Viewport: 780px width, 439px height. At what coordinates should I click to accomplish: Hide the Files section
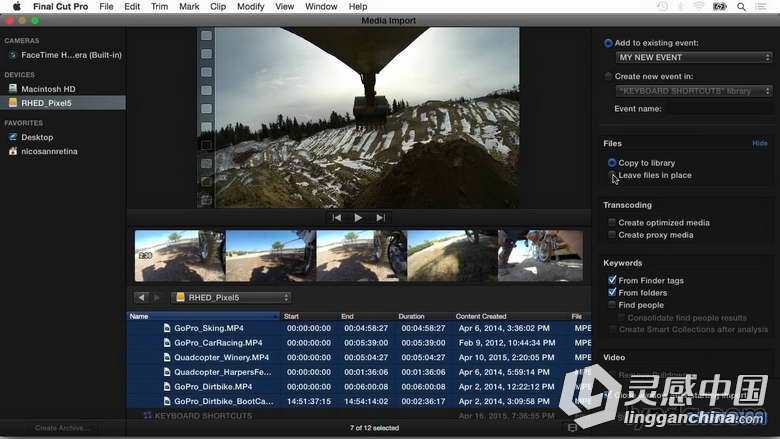(760, 143)
